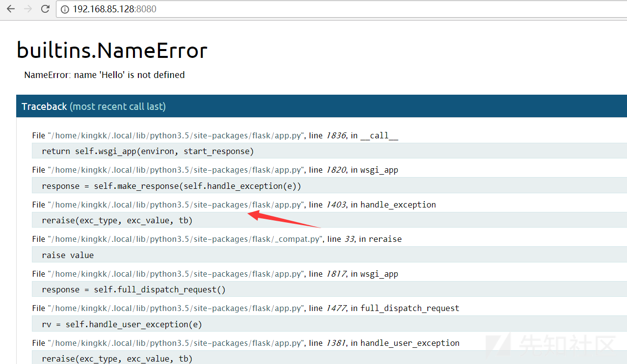Click the site info icon in address bar
627x364 pixels.
coord(65,9)
